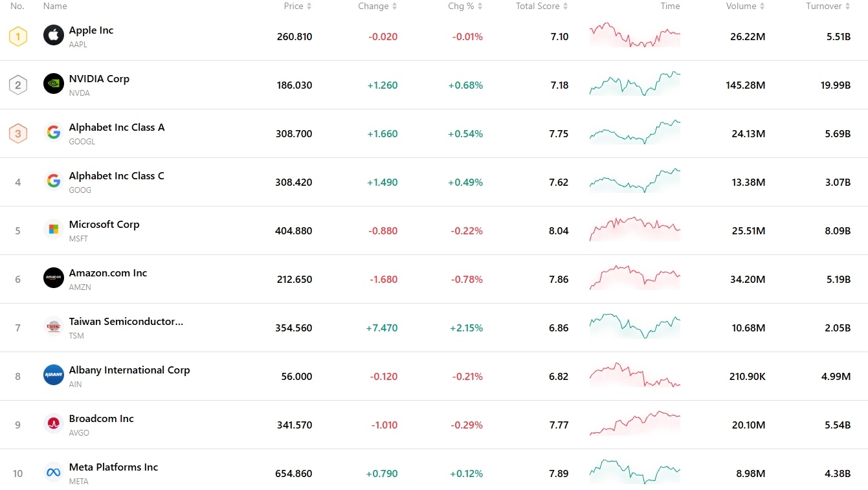Click the NVIDIA logo icon

pos(53,85)
